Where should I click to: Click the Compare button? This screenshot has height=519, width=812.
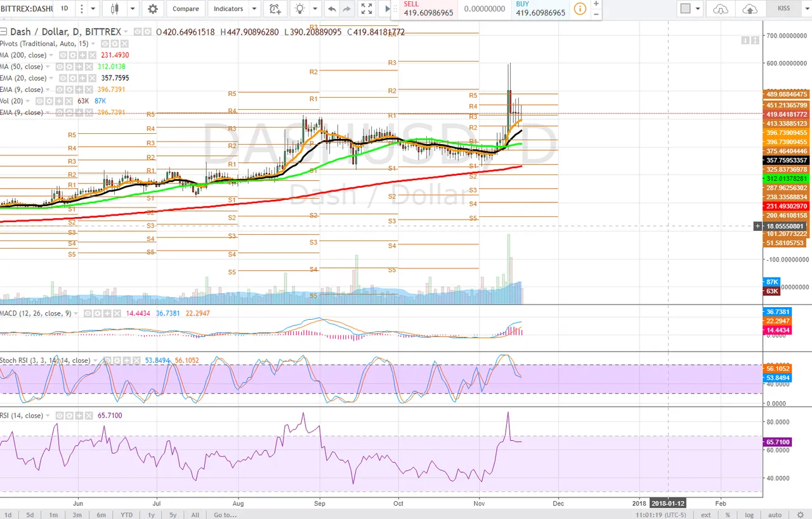click(x=185, y=9)
